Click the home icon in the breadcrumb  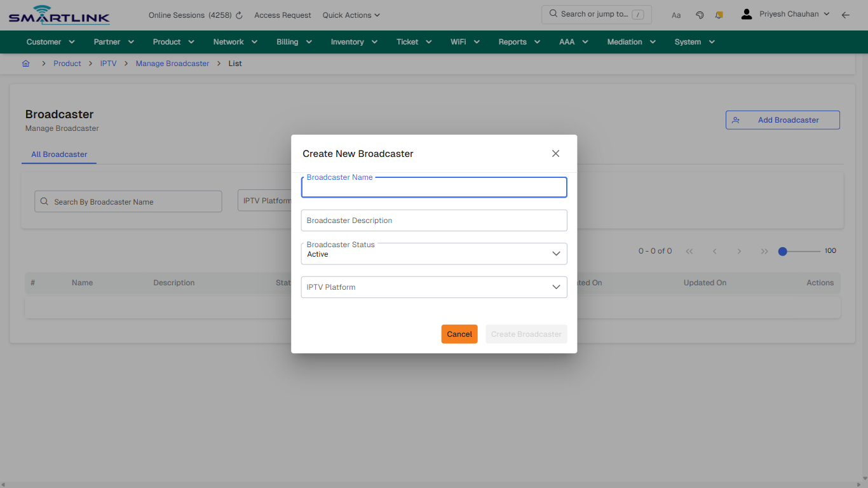coord(25,63)
